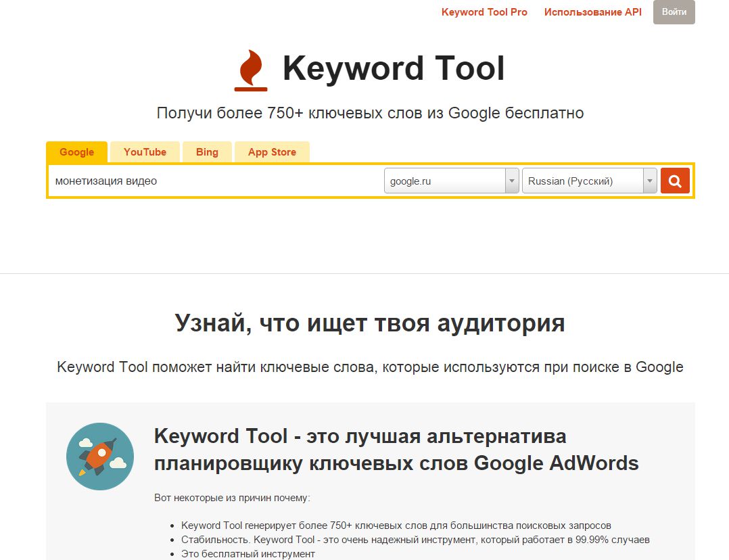Viewport: 729px width, 560px height.
Task: Open the Использование API link
Action: 593,12
